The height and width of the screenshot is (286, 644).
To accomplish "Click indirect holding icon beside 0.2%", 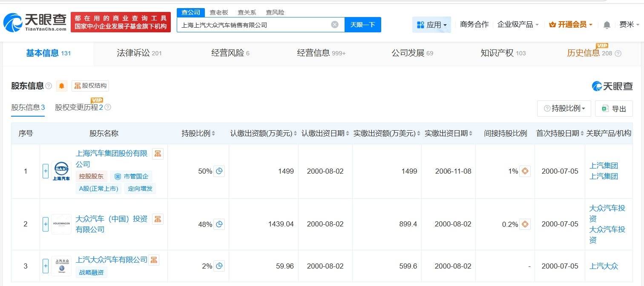I will tap(525, 224).
